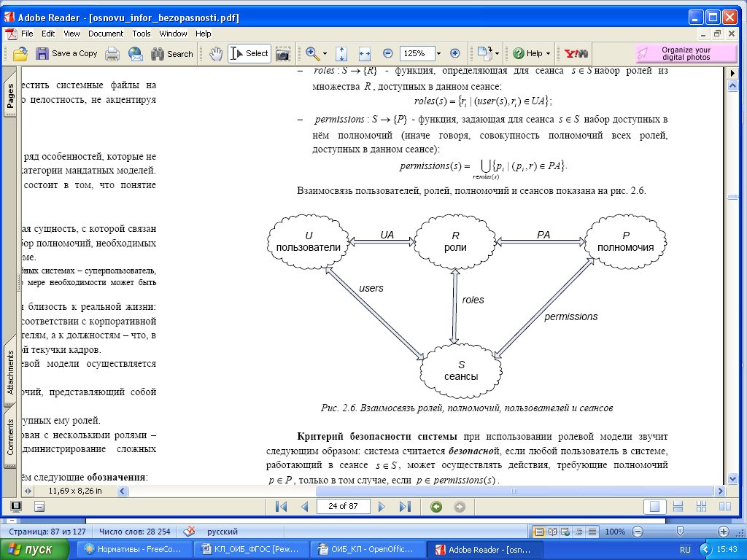Image resolution: width=747 pixels, height=560 pixels.
Task: Open the Window menu
Action: click(173, 34)
